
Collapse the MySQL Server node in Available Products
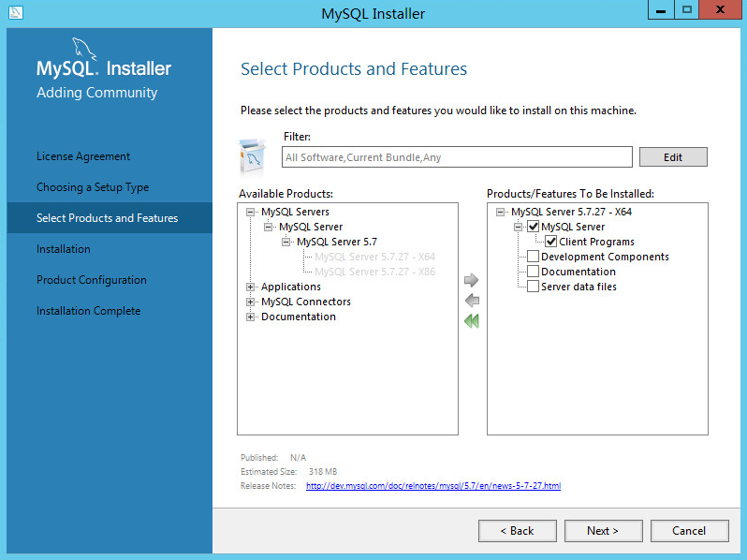[x=269, y=227]
